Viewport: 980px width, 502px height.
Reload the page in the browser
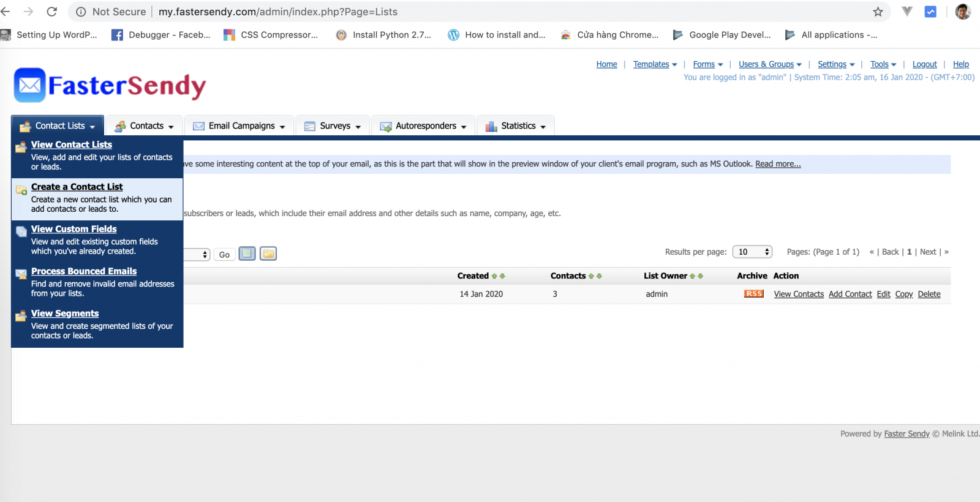point(52,12)
